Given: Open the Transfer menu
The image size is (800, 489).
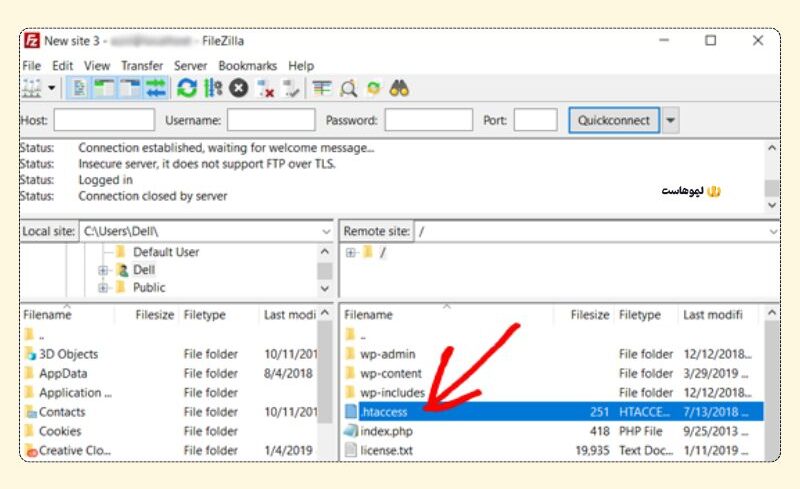Looking at the screenshot, I should pos(142,66).
